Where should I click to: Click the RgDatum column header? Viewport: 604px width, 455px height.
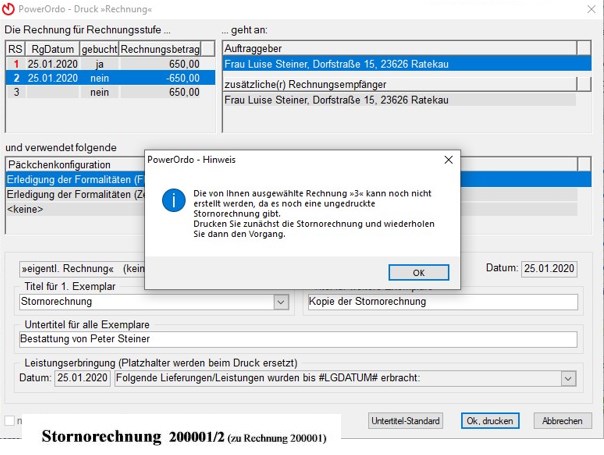(x=52, y=49)
